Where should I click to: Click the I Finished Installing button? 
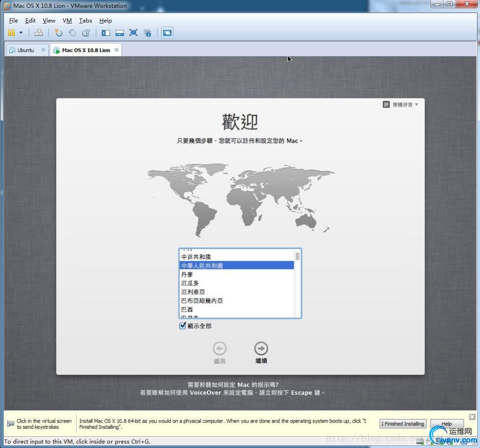pos(402,424)
